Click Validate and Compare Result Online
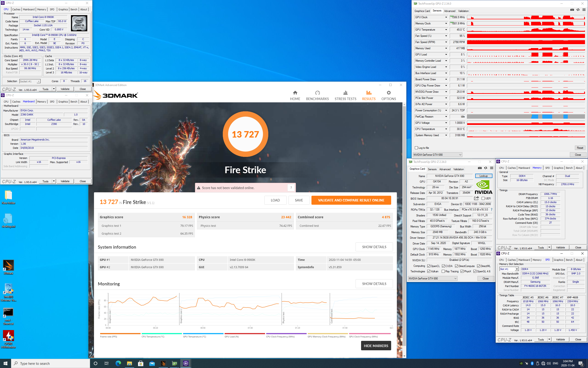This screenshot has width=588, height=368. pos(351,200)
